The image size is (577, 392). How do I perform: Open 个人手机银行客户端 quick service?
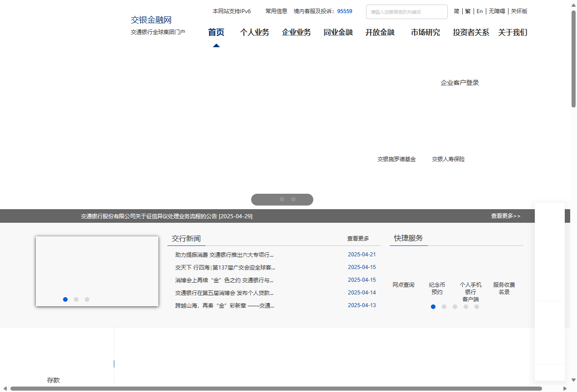470,292
